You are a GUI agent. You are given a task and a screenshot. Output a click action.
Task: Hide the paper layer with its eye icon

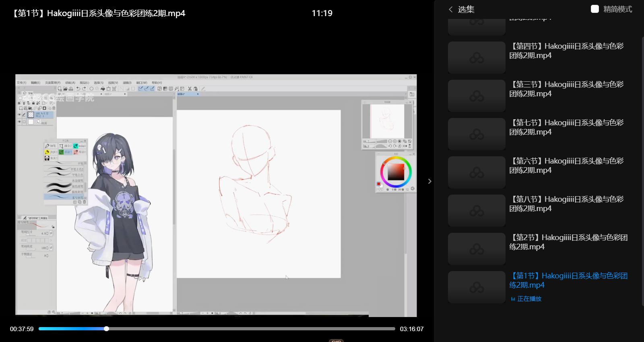click(x=19, y=122)
